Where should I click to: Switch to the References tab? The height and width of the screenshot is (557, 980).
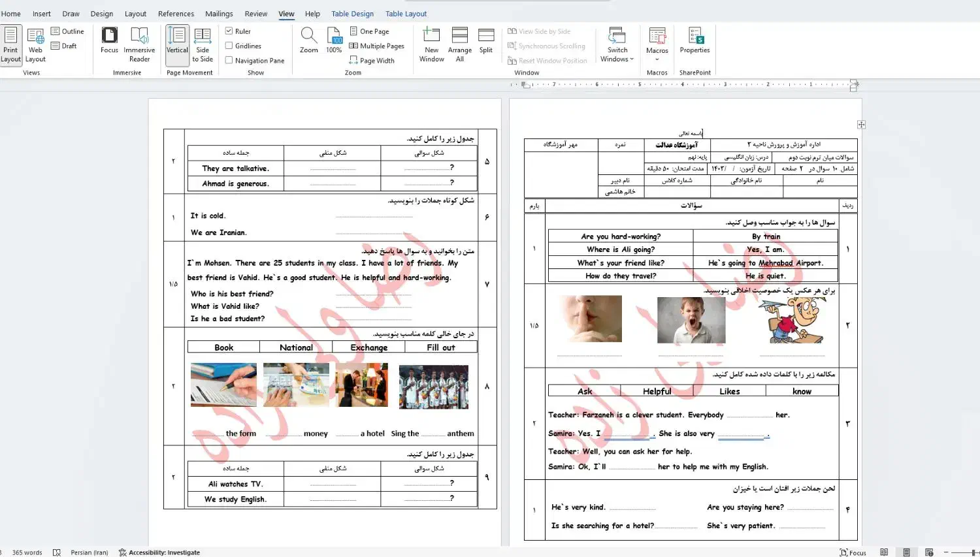point(176,14)
